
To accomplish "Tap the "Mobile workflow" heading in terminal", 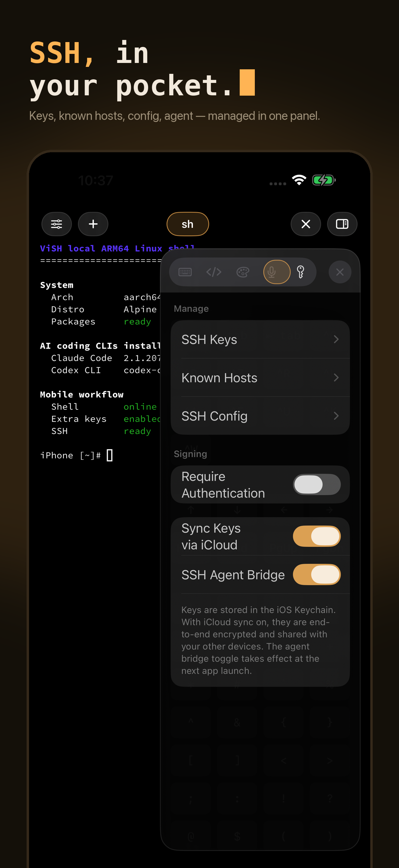I will pos(82,394).
